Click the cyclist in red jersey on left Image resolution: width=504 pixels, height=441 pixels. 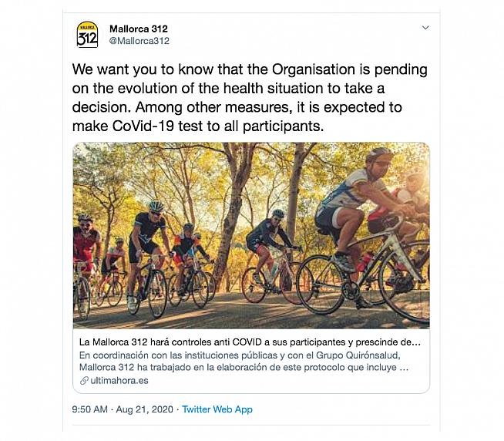coord(86,248)
